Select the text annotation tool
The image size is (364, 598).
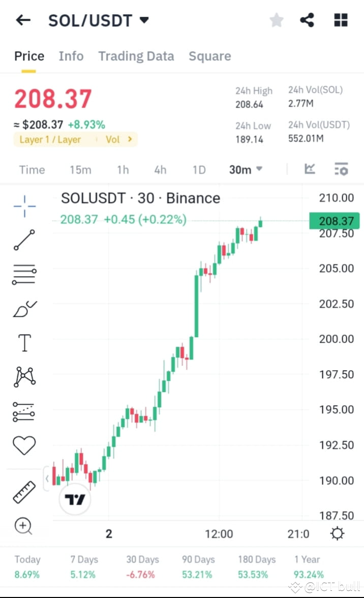coord(24,342)
